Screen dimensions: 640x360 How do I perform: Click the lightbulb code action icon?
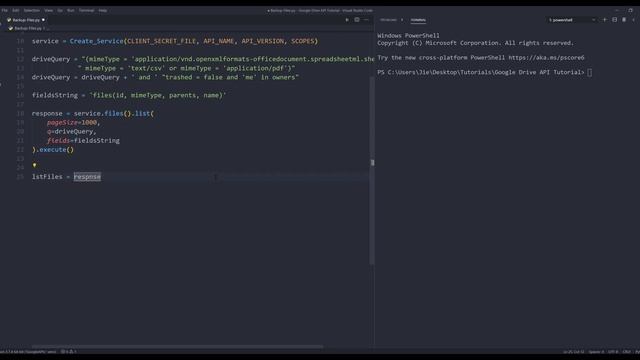coord(34,165)
